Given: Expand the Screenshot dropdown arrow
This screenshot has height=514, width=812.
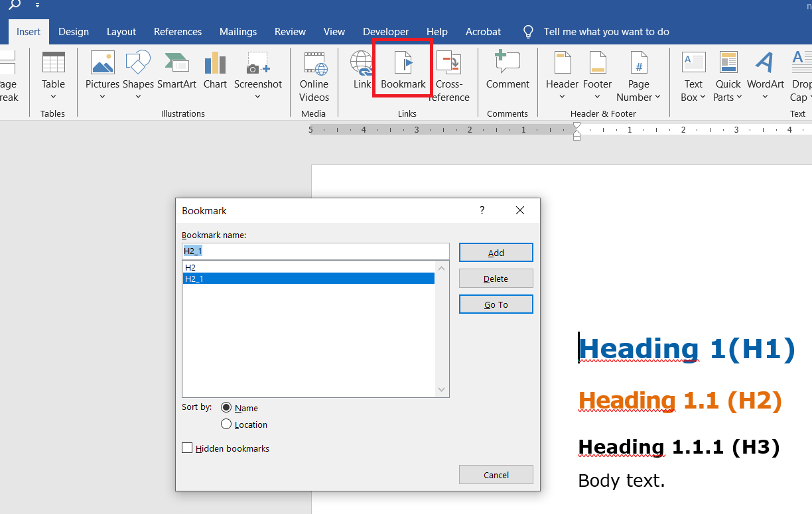Looking at the screenshot, I should 258,97.
